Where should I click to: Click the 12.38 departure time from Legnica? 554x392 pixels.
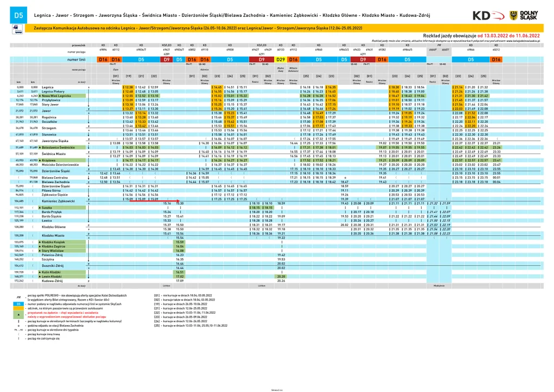click(128, 87)
